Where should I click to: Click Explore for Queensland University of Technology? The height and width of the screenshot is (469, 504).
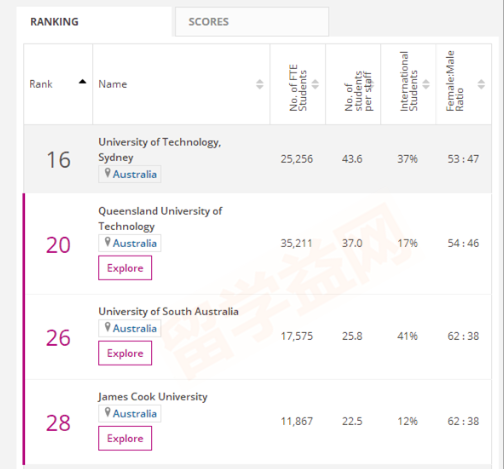(x=125, y=268)
